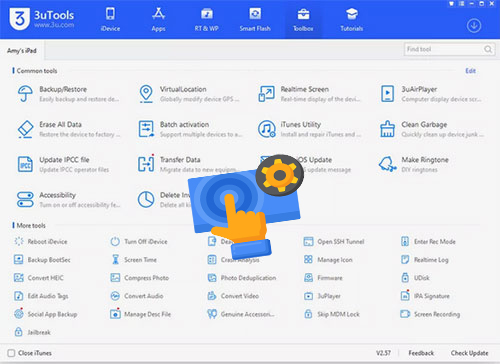Viewport: 500px width, 364px height.
Task: Open Convert Video tool
Action: 233,296
